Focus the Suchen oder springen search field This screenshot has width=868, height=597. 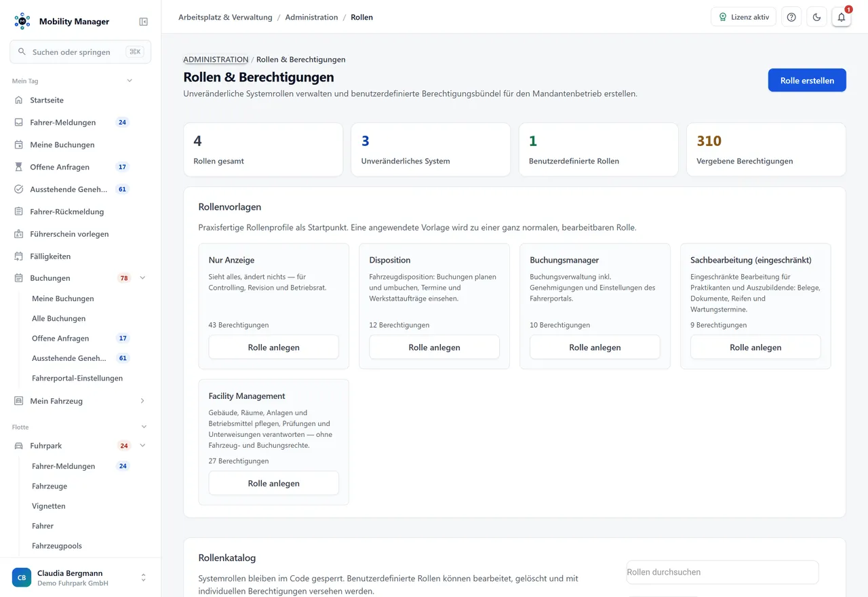coord(80,52)
